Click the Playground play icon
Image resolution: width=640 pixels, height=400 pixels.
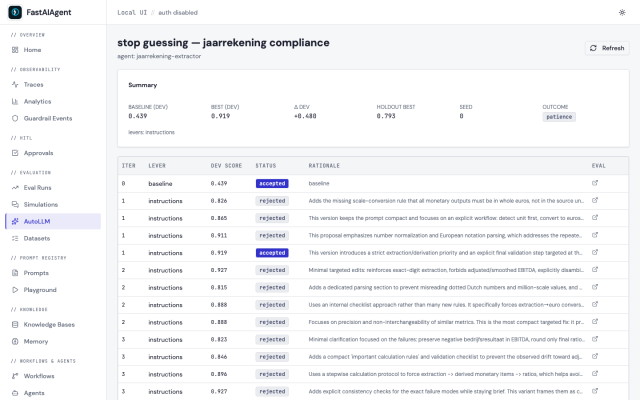[15, 290]
